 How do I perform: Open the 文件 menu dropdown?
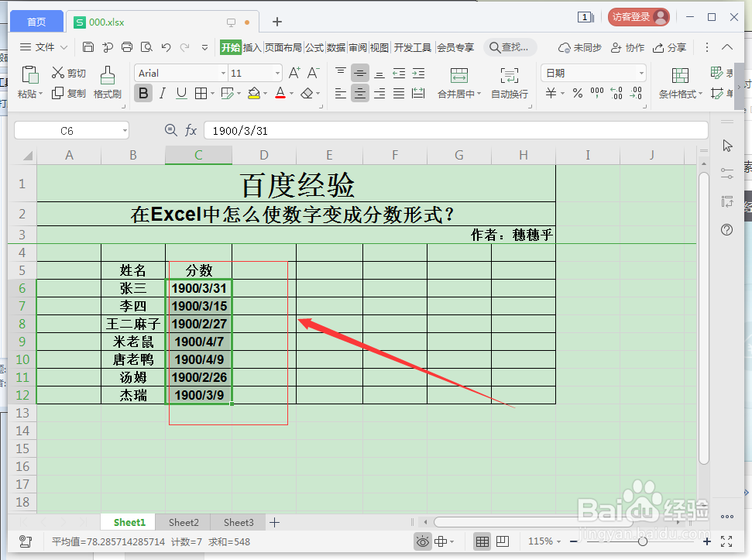(43, 47)
